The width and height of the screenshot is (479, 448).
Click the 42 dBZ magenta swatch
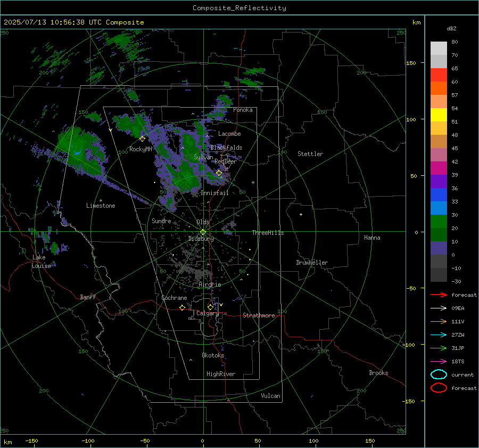439,168
